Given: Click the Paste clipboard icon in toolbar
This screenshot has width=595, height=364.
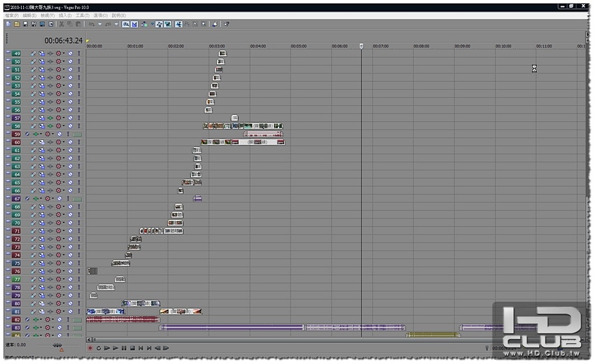Looking at the screenshot, I should (78, 24).
